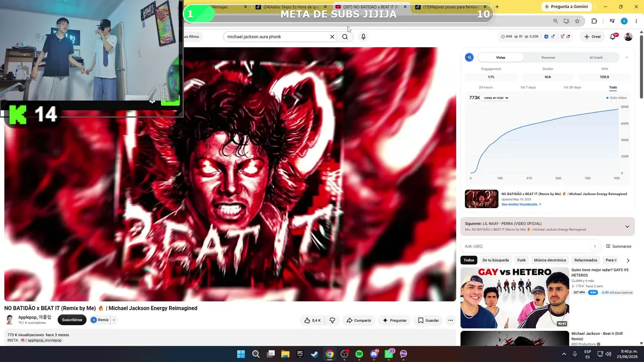Open the YouTube account avatar menu
The height and width of the screenshot is (362, 644).
[628, 37]
